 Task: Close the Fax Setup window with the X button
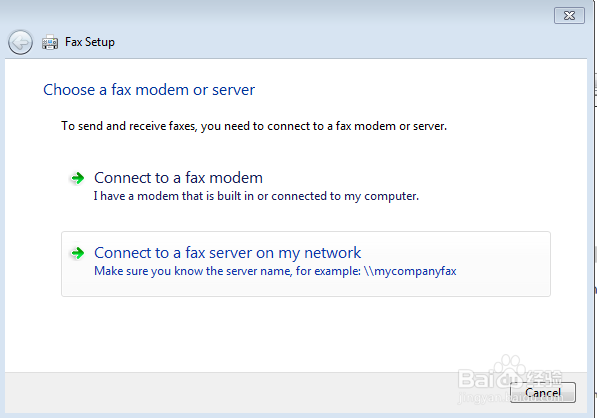click(569, 16)
